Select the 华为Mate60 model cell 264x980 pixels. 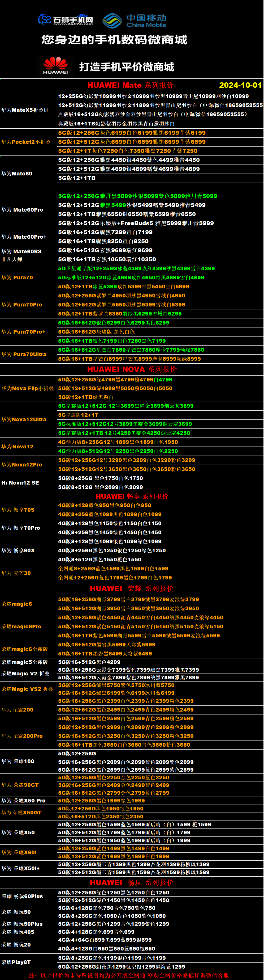pos(28,174)
